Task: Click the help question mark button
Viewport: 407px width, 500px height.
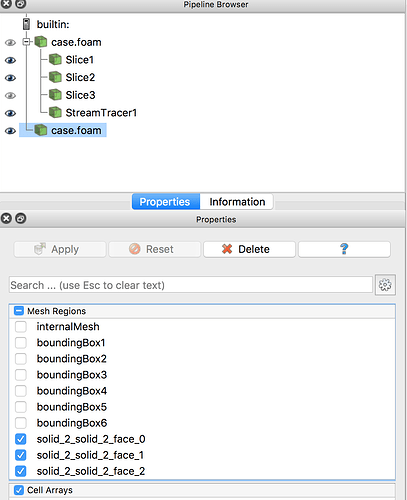Action: (x=344, y=249)
